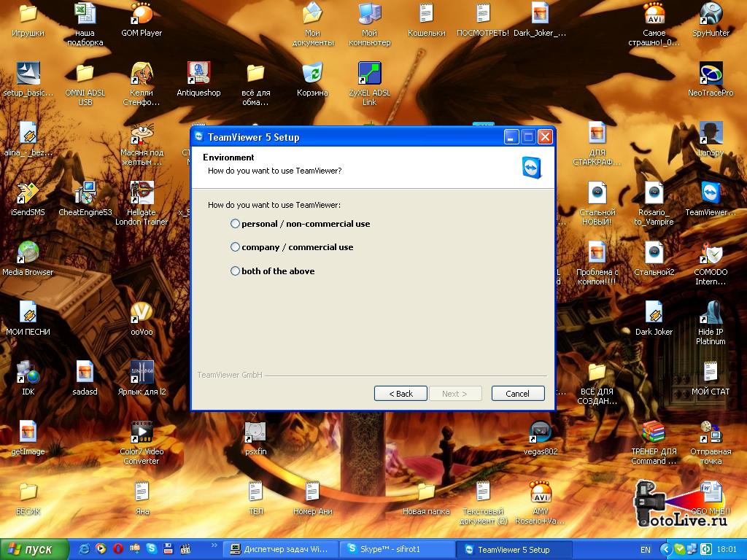The image size is (747, 560).
Task: Click the EN language indicator in tray
Action: coord(646,550)
